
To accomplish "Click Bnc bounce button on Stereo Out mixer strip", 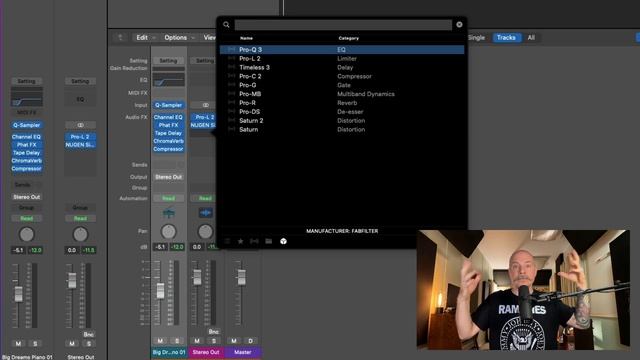I will [213, 332].
